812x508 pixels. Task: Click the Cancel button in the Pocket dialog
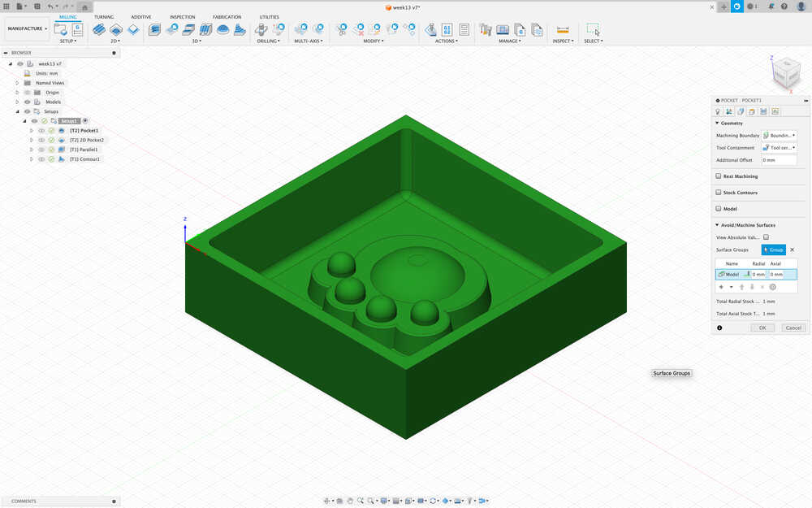(793, 328)
